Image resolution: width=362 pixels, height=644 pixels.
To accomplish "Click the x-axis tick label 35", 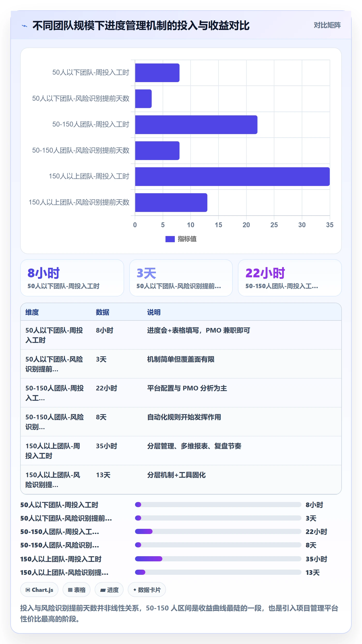I will point(330,225).
